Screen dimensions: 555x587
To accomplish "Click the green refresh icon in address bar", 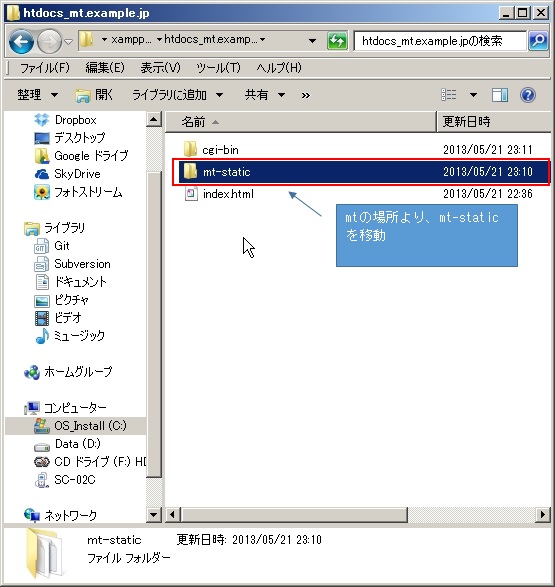I will click(x=337, y=40).
